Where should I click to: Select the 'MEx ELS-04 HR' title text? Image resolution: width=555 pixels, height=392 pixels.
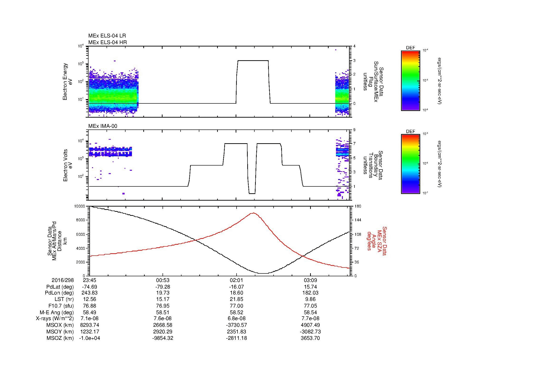tap(107, 42)
